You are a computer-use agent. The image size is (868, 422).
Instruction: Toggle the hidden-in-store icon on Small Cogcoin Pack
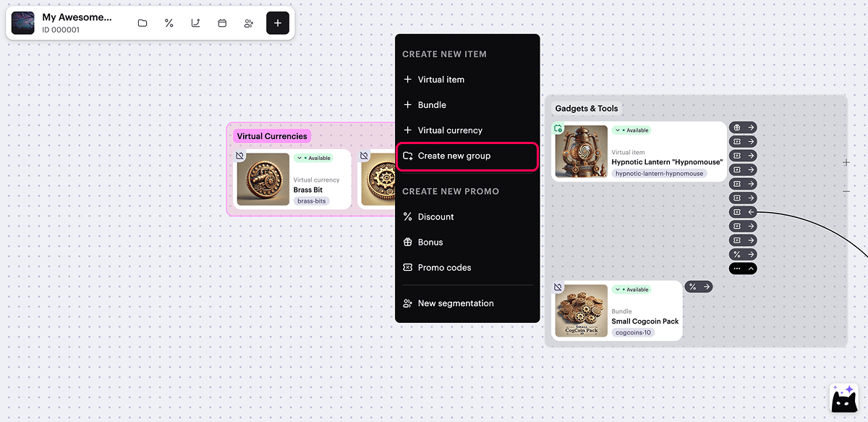click(x=558, y=287)
